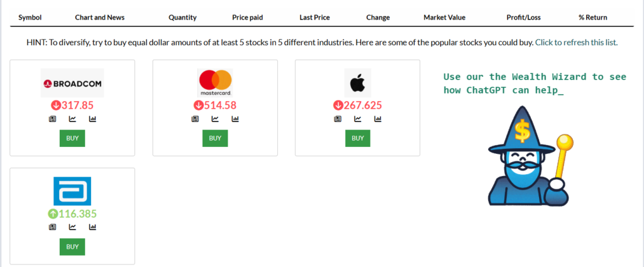The height and width of the screenshot is (267, 644).
Task: Click the bar chart icon under Abbott
Action: (x=92, y=227)
